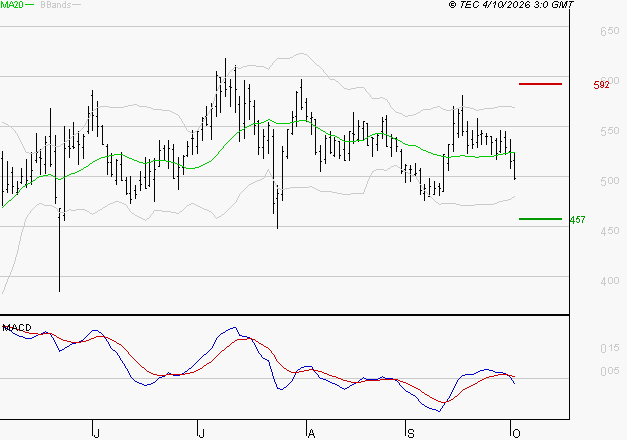Click the O month marker
Screen dimensions: 627x440
point(516,434)
